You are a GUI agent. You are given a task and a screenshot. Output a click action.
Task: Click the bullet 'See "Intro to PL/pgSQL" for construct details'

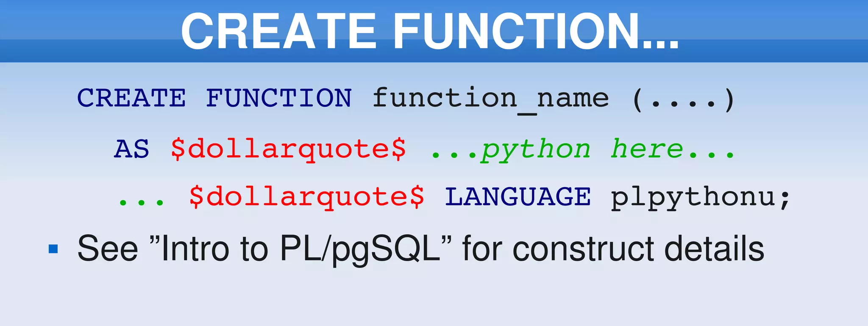pos(420,249)
